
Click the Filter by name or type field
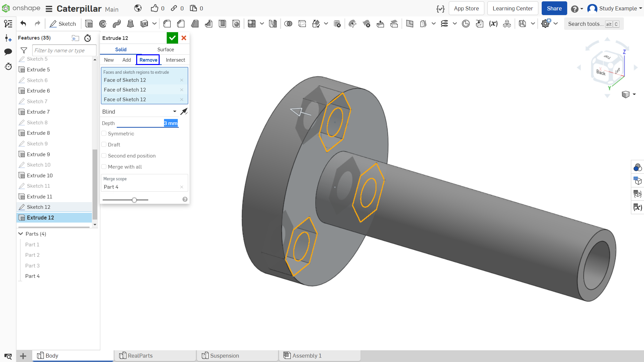(64, 51)
